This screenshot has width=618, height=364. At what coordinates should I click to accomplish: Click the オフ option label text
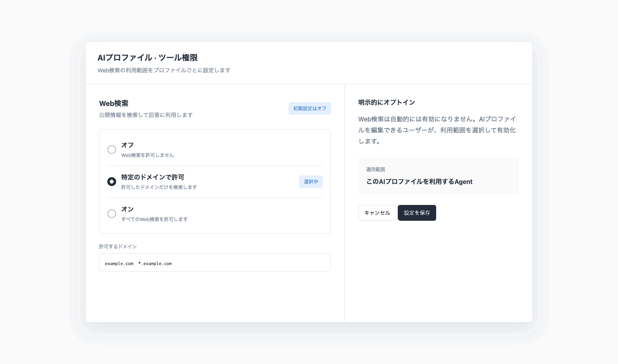(128, 145)
